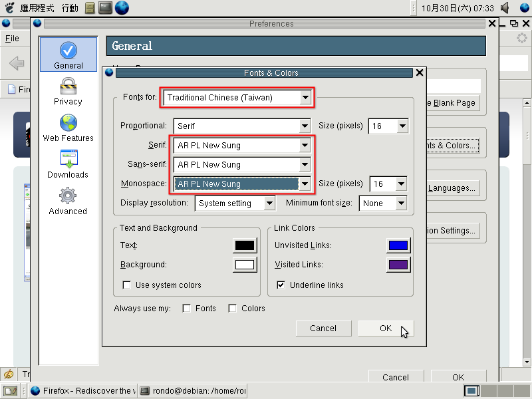The height and width of the screenshot is (399, 532).
Task: Expand the Serif font dropdown
Action: click(242, 145)
